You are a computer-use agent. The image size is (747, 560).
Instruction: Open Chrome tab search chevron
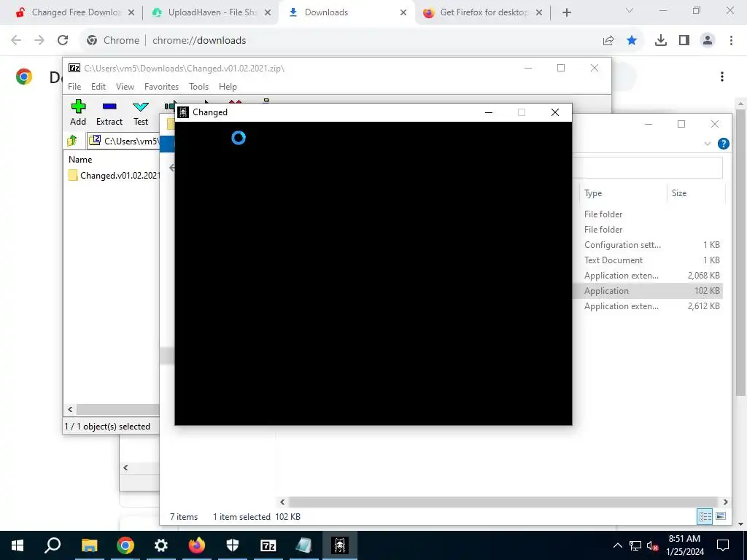coord(630,10)
